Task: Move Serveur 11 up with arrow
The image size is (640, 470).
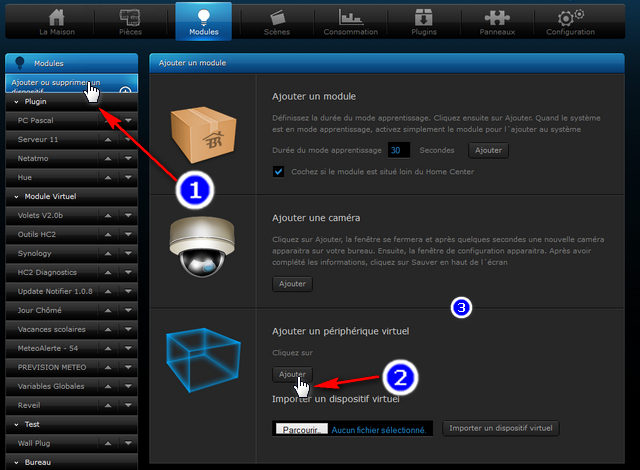Action: (108, 140)
